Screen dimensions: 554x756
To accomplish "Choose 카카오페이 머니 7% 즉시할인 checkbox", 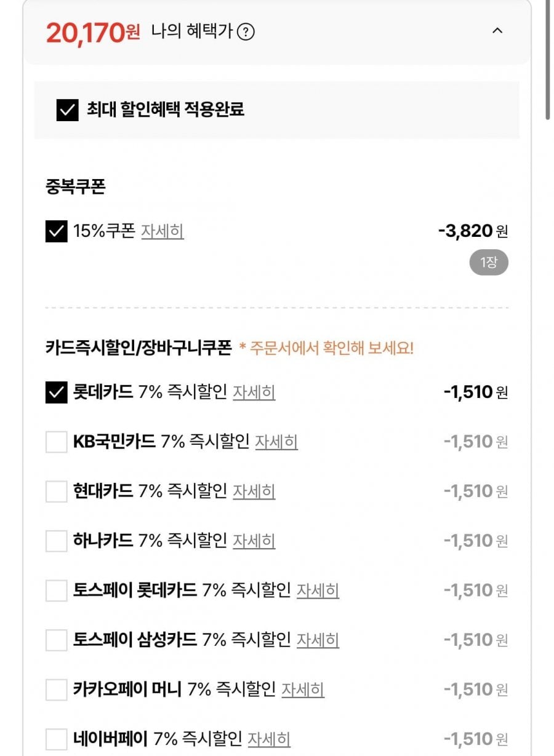I will click(x=56, y=690).
